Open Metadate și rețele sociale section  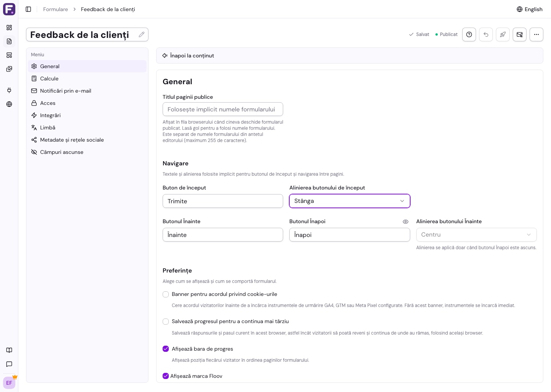click(x=87, y=140)
